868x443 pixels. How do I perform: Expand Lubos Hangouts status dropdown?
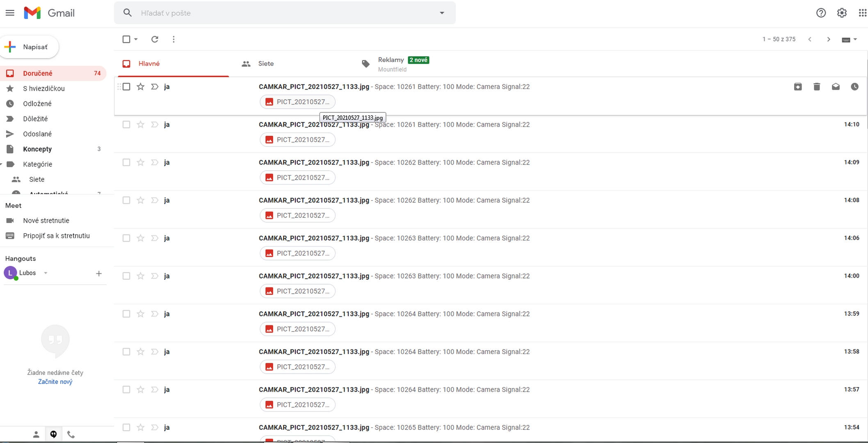pyautogui.click(x=46, y=273)
